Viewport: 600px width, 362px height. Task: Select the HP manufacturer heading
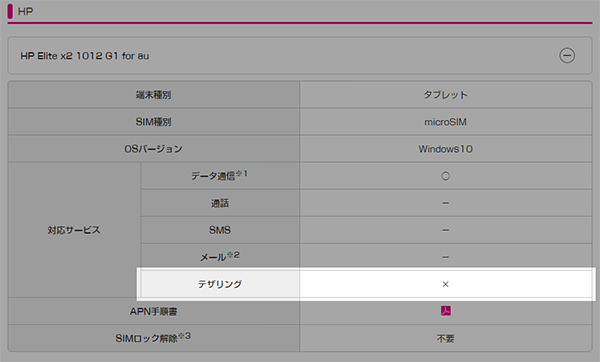25,11
